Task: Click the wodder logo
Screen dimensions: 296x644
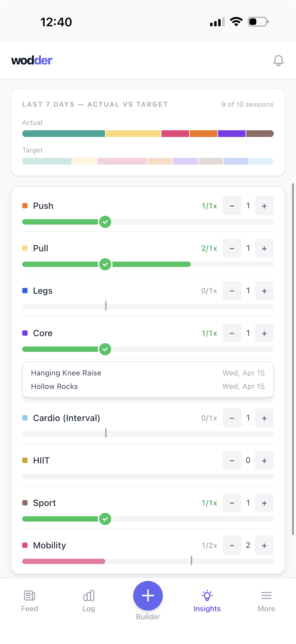Action: 32,60
